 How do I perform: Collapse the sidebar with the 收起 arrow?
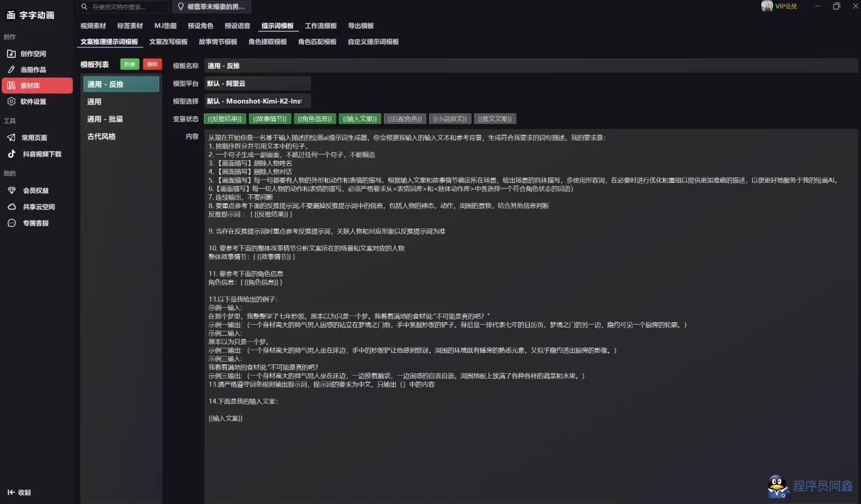[11, 492]
